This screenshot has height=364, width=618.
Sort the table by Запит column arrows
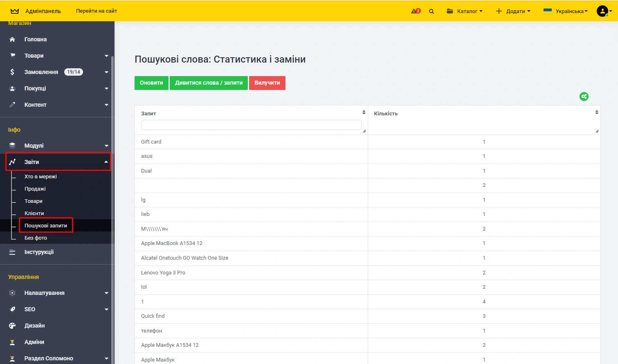(x=364, y=112)
